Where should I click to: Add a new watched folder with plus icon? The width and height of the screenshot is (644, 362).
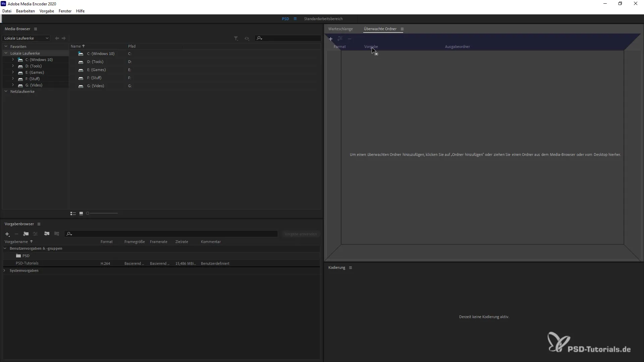coord(330,39)
